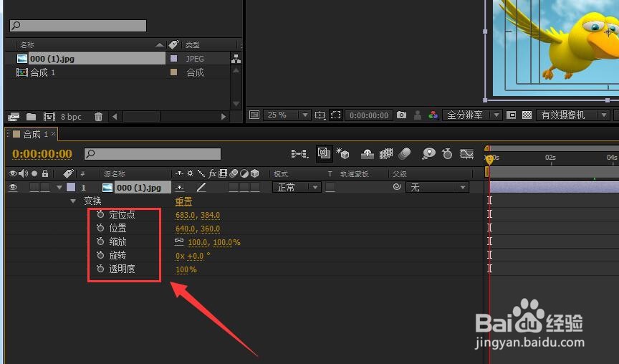Enable stopwatch for 位置 property
The height and width of the screenshot is (364, 619).
point(100,228)
